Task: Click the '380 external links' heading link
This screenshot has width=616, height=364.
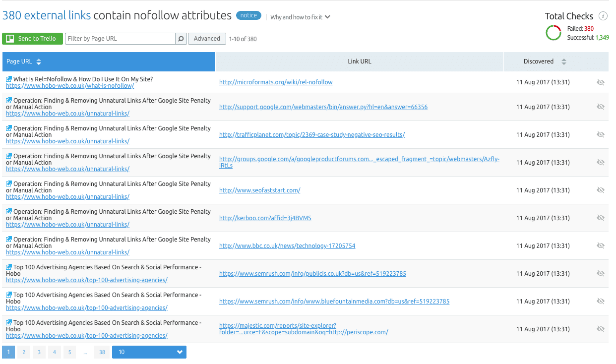Action: pyautogui.click(x=47, y=15)
